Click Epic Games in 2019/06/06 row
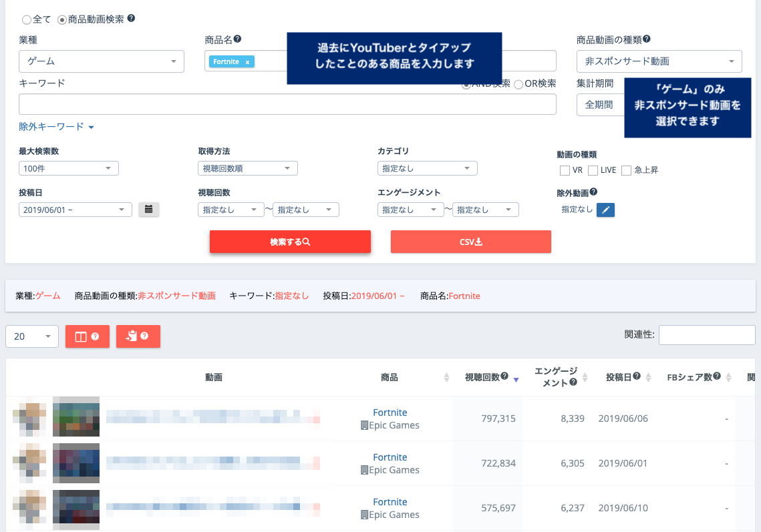 coord(390,425)
